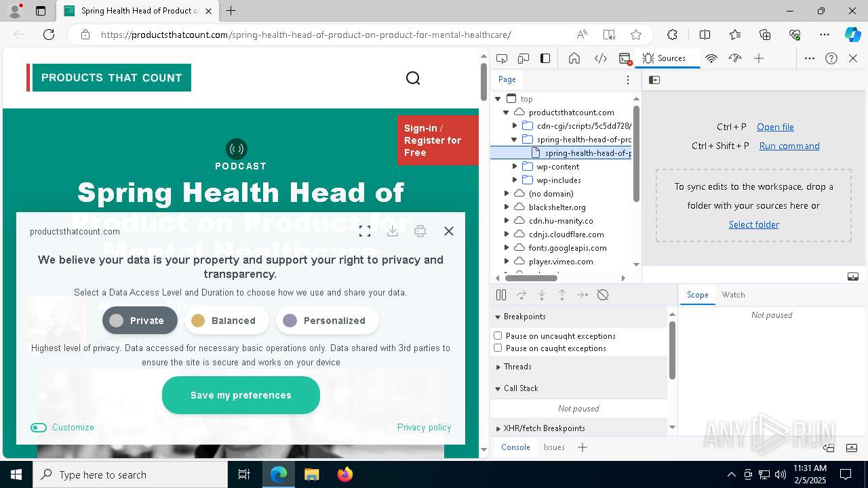Click the pause script execution icon

pyautogui.click(x=501, y=295)
